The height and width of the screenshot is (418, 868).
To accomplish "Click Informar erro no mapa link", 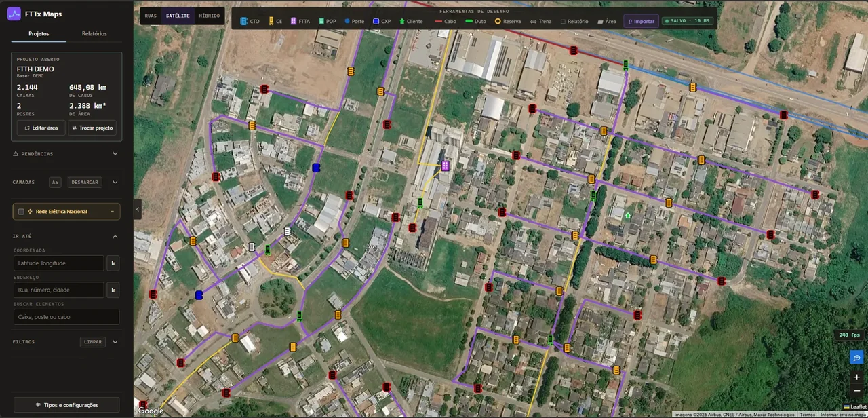I will 843,415.
